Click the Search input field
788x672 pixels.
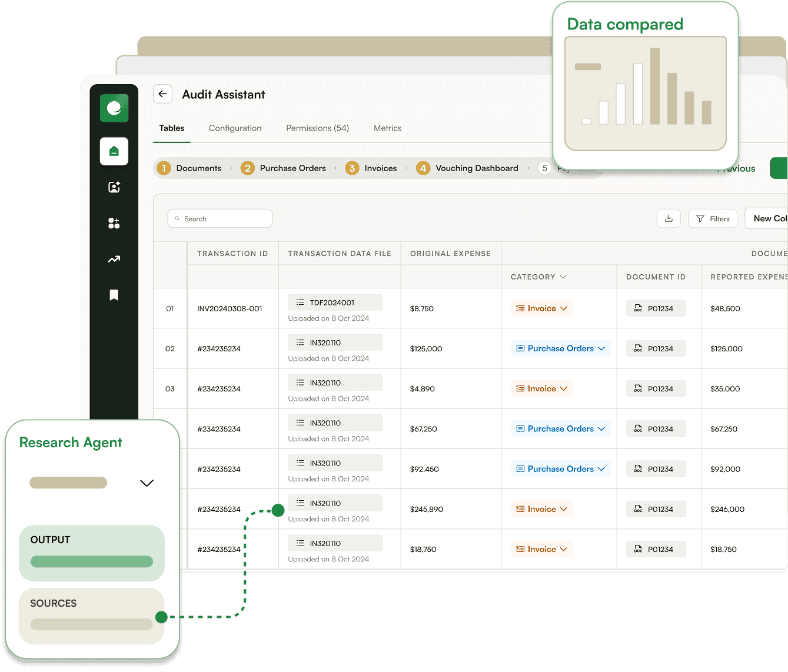[x=220, y=218]
